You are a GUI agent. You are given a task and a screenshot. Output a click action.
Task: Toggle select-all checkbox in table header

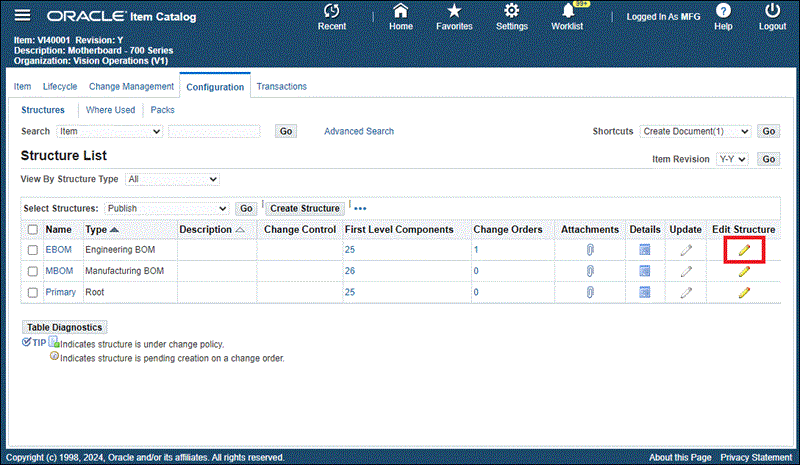[x=33, y=230]
